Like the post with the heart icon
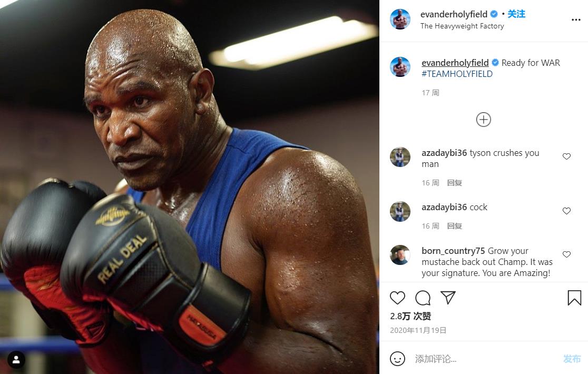588x374 pixels. point(397,298)
